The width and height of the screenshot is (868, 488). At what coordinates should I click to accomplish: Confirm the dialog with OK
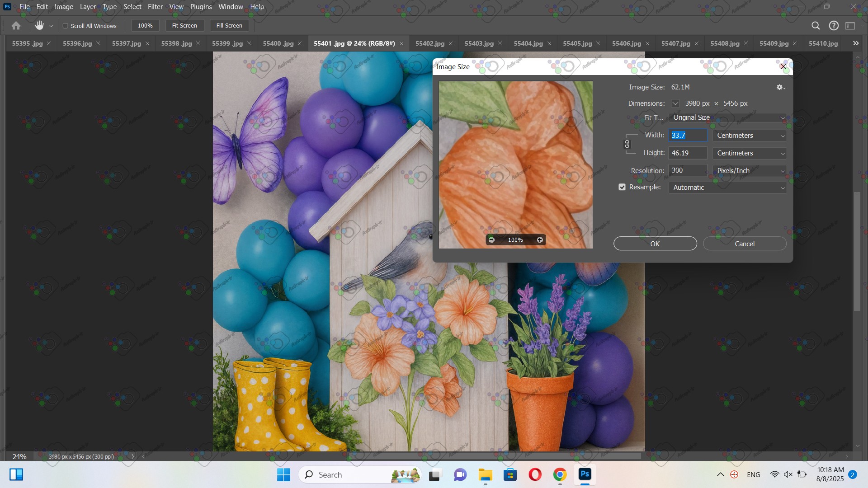tap(655, 244)
